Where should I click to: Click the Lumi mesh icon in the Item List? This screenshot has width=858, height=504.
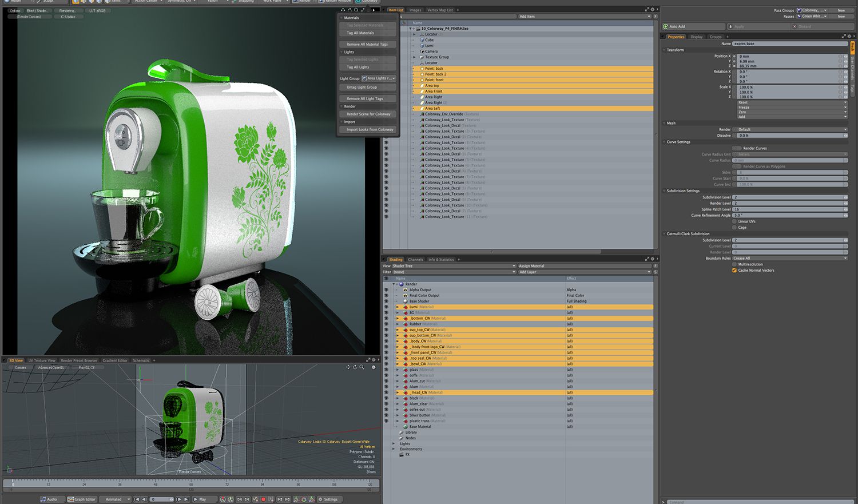(422, 46)
